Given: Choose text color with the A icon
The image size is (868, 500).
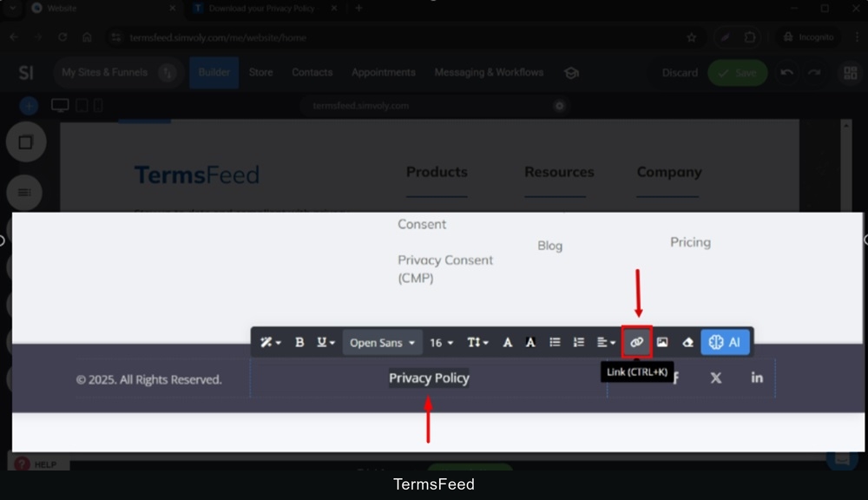Looking at the screenshot, I should [507, 343].
